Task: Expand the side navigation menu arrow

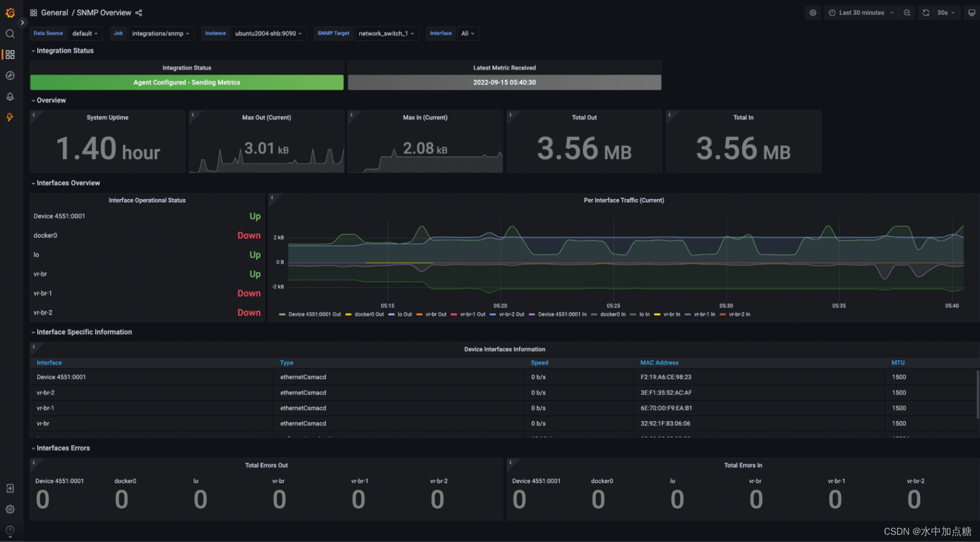Action: (x=22, y=22)
